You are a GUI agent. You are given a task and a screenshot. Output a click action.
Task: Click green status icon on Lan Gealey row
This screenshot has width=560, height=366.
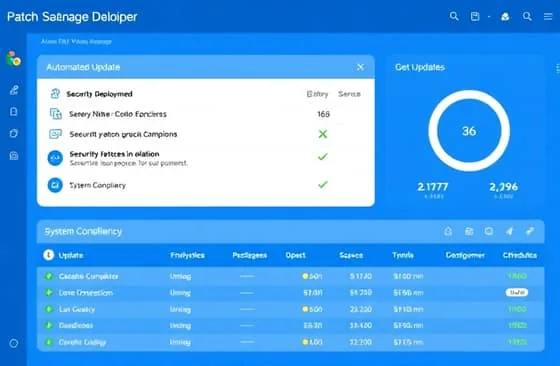49,309
